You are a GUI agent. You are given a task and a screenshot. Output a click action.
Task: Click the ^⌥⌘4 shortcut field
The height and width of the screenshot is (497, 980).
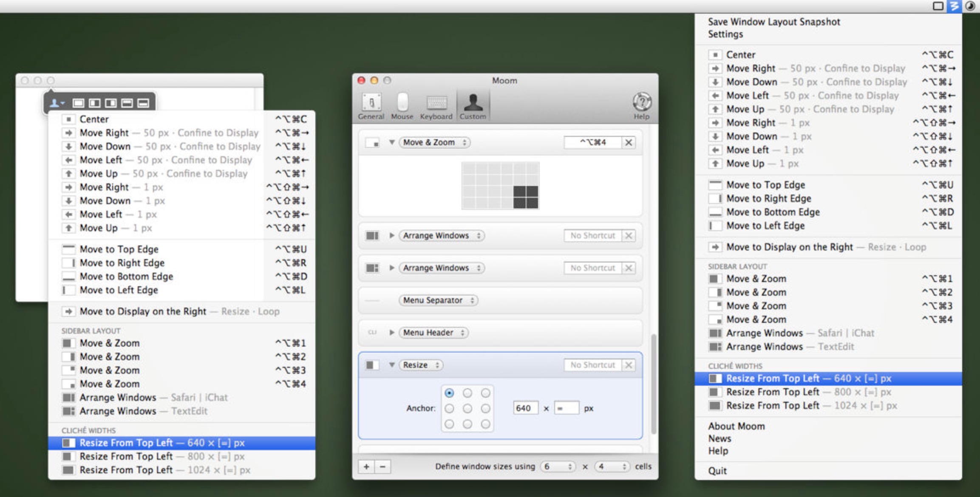tap(593, 142)
